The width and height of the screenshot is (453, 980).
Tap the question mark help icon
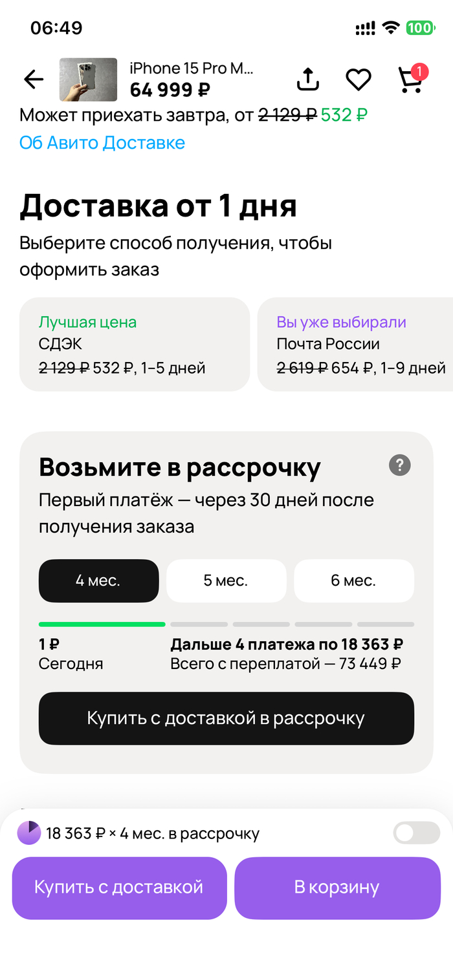400,465
